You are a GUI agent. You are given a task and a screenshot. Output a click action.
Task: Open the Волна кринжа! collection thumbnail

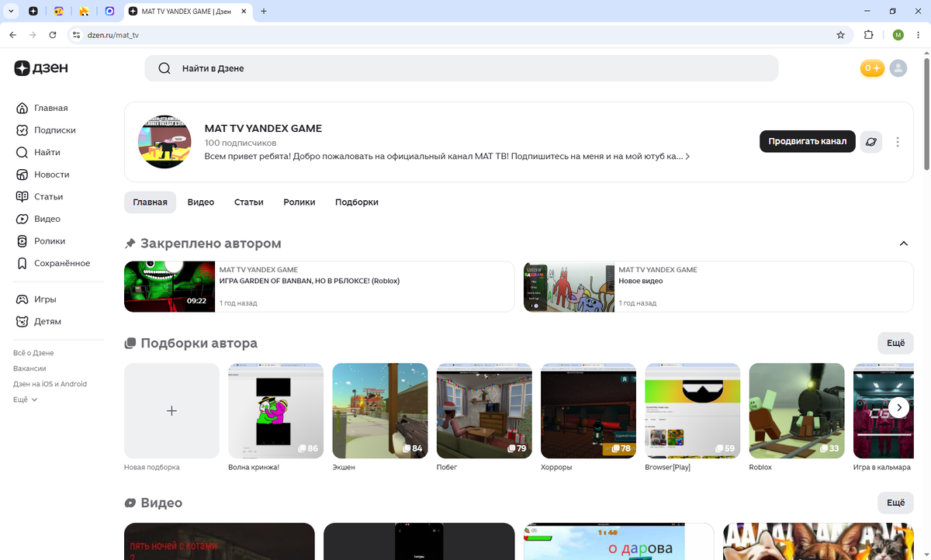[x=275, y=410]
